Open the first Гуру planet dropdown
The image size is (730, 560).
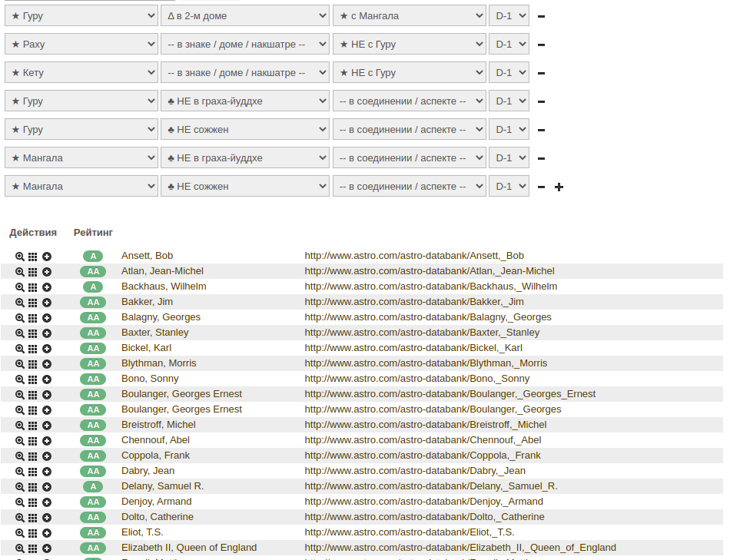tap(81, 16)
